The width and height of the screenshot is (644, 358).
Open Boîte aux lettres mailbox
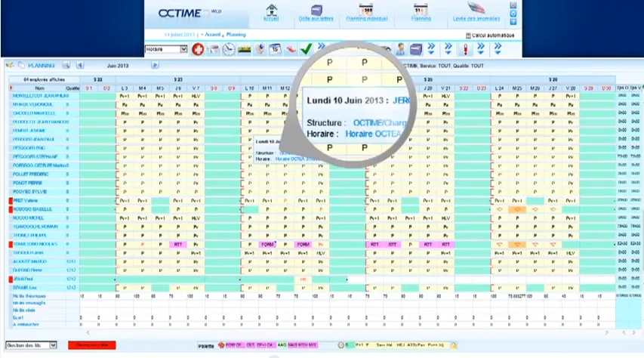316,10
